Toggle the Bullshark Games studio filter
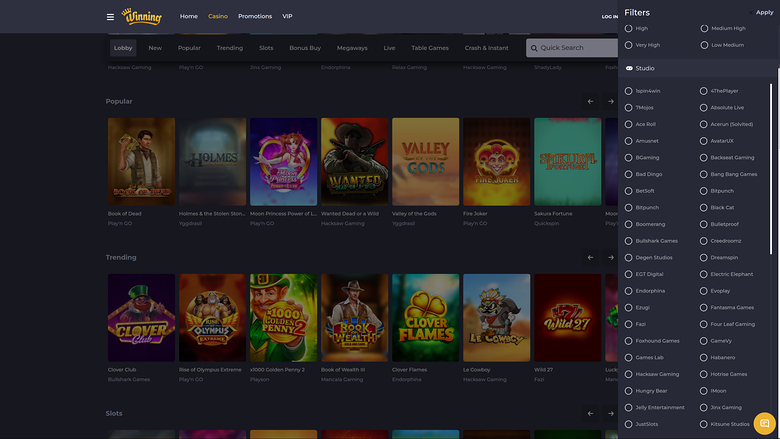 629,241
